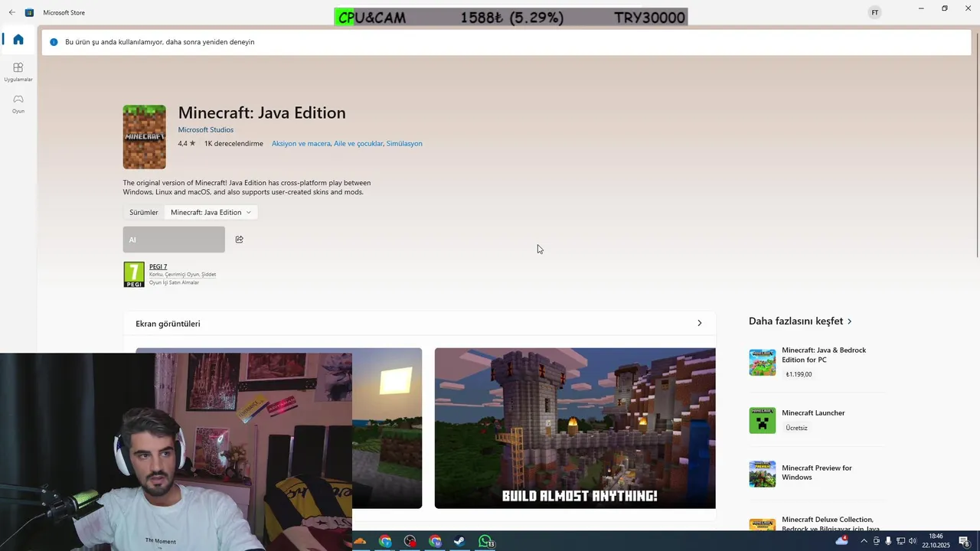Click the network tray icon
The height and width of the screenshot is (551, 980).
pyautogui.click(x=900, y=541)
